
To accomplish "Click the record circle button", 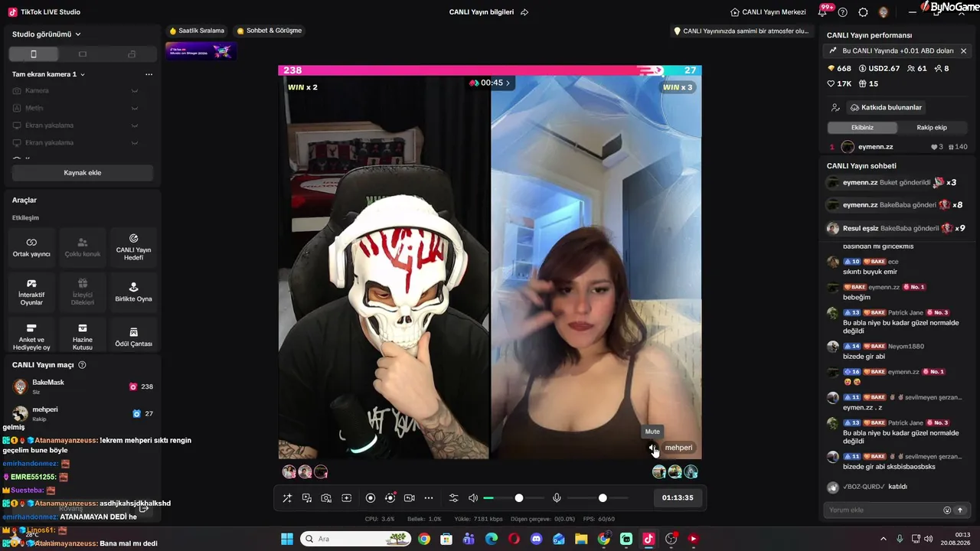I will tap(371, 498).
